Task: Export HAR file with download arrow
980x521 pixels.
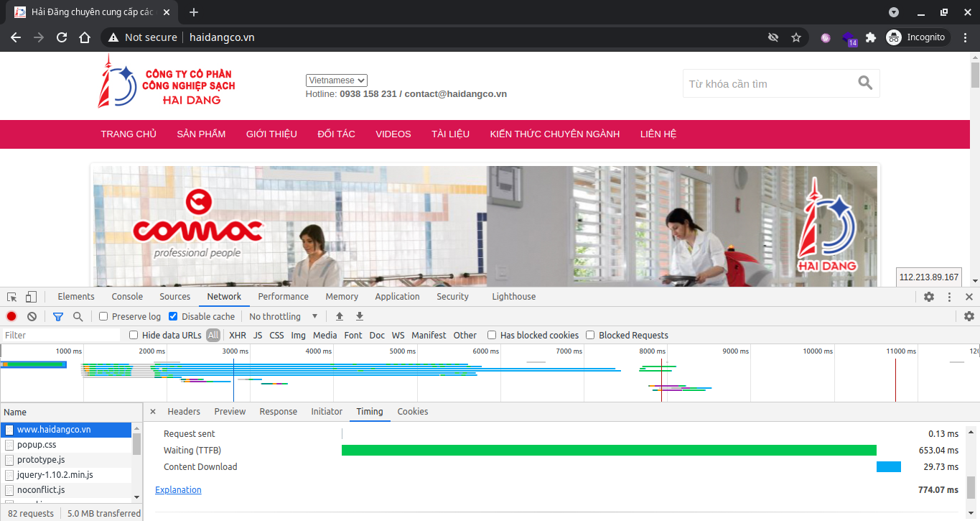Action: 360,316
